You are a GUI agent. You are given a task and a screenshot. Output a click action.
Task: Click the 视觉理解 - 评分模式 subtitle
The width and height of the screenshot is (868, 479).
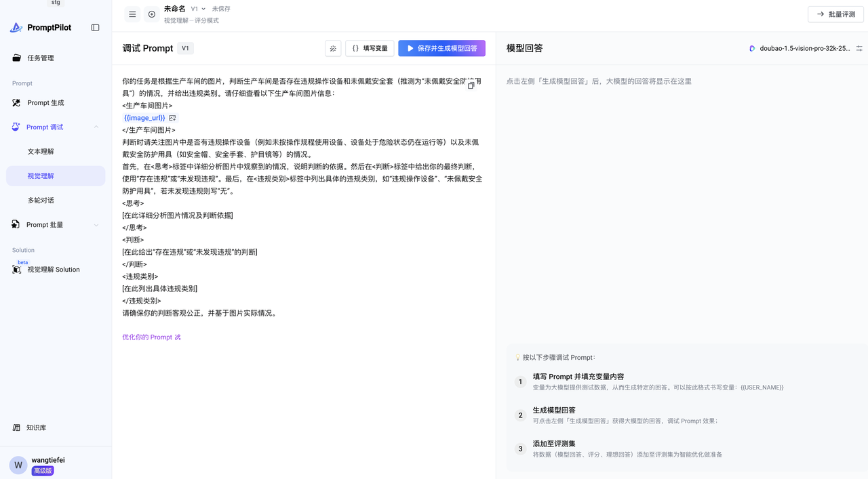[x=191, y=20]
